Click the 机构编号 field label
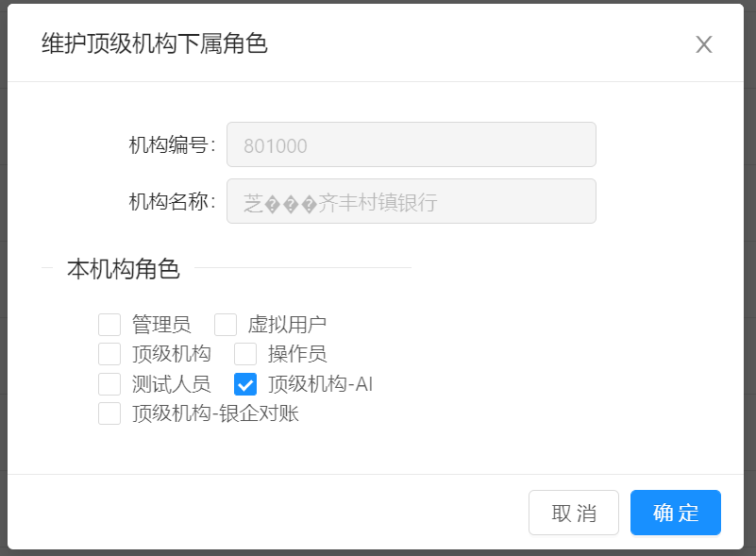The width and height of the screenshot is (756, 556). point(172,144)
